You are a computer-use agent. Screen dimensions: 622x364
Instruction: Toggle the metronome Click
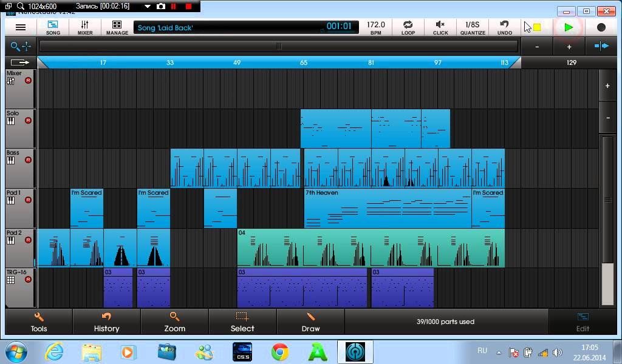[x=440, y=27]
